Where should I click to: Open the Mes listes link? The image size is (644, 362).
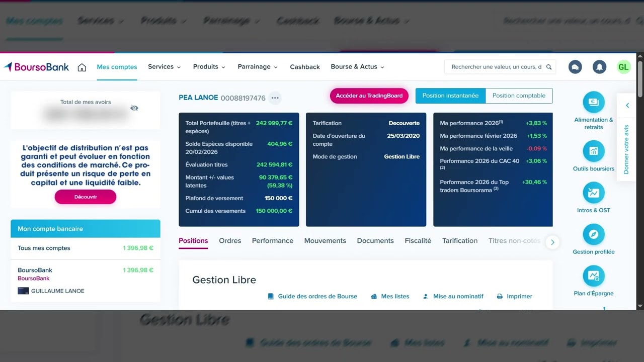[x=390, y=297]
